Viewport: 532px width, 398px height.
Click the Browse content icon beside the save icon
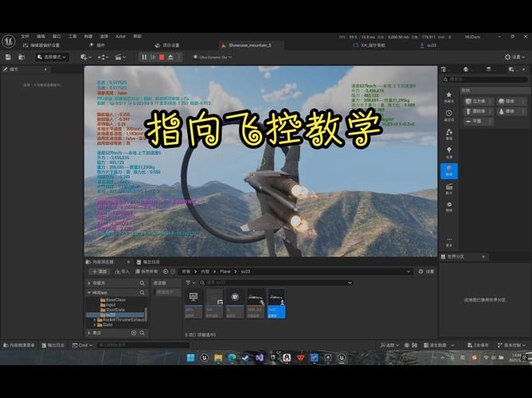[x=22, y=57]
